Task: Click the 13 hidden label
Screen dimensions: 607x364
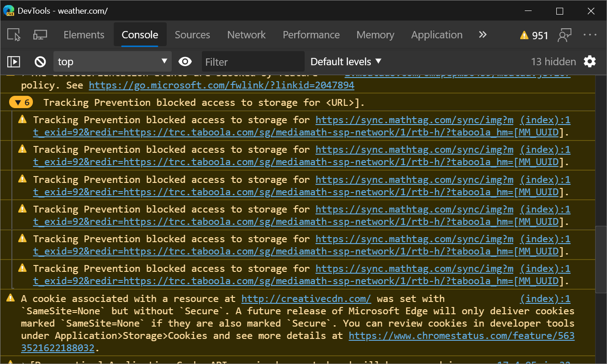Action: (554, 62)
